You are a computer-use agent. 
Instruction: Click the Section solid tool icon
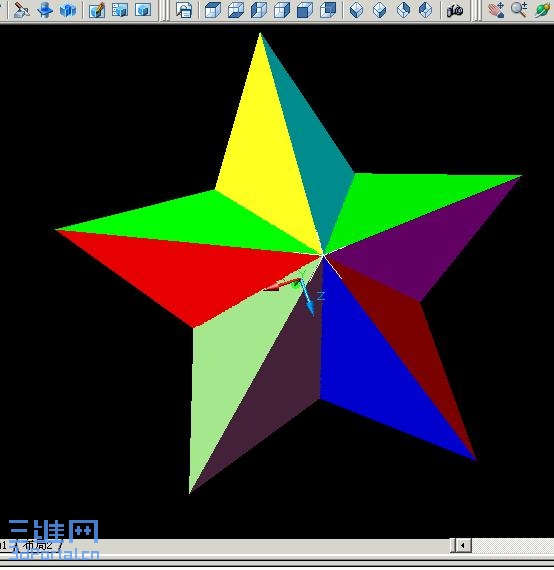[x=45, y=10]
